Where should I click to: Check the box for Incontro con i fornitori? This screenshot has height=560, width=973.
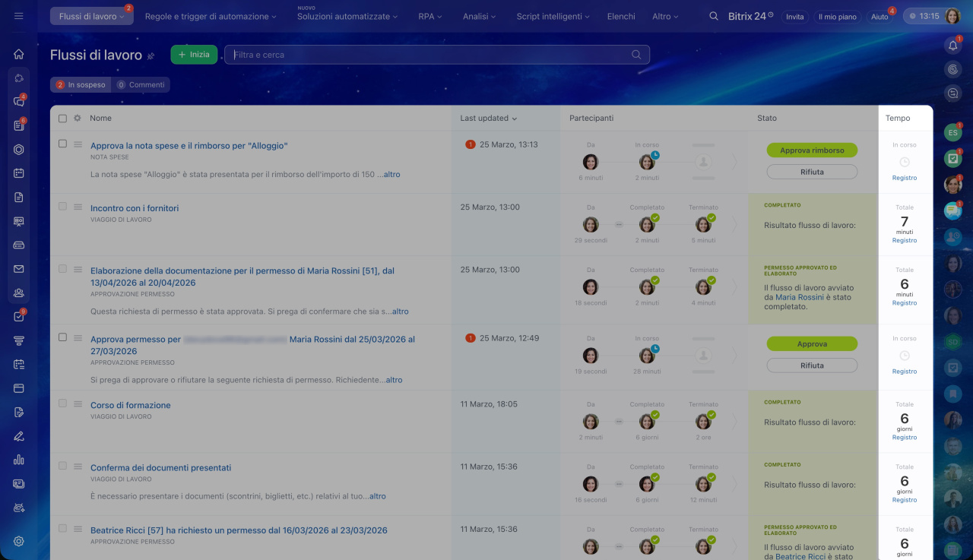click(63, 207)
